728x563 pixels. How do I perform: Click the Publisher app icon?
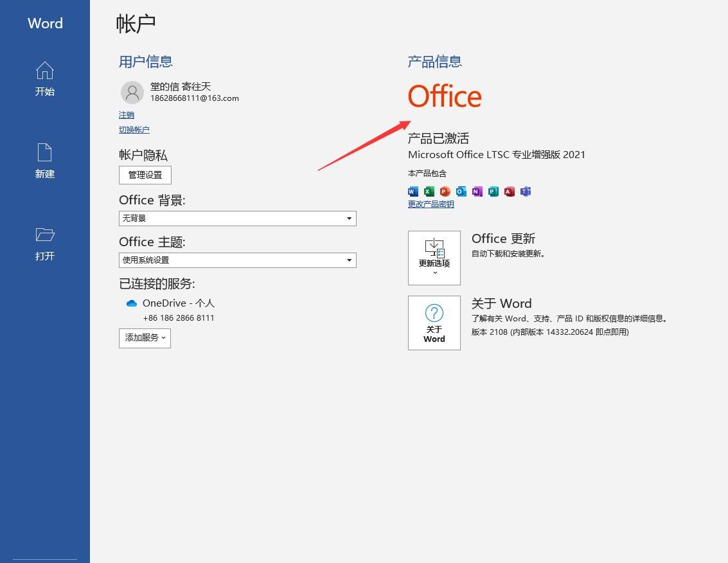point(493,192)
